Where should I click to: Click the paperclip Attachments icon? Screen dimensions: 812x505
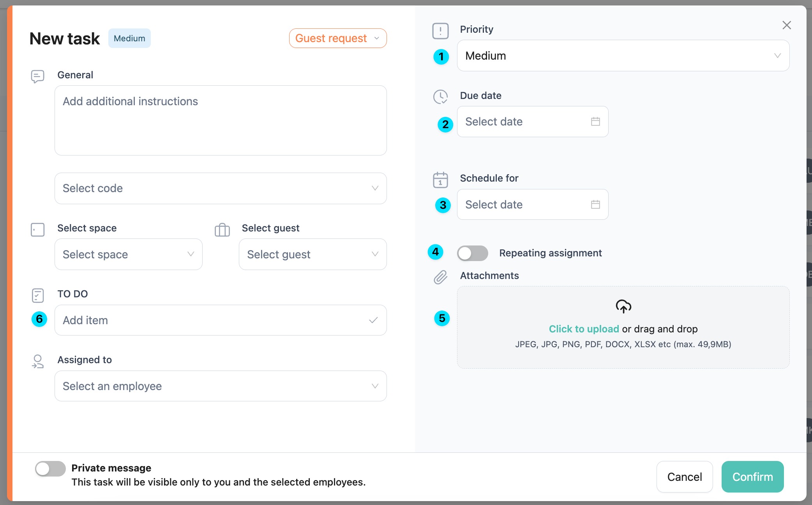coord(440,277)
